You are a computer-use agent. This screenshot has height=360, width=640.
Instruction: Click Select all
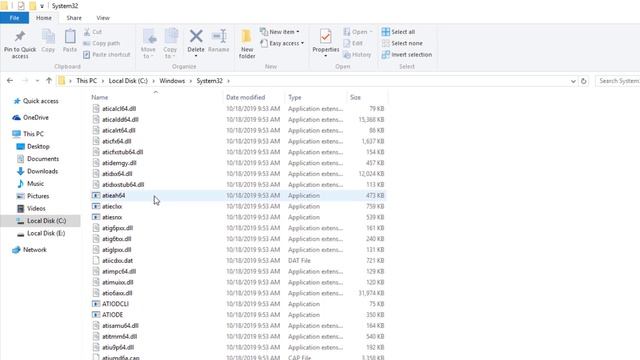click(398, 32)
